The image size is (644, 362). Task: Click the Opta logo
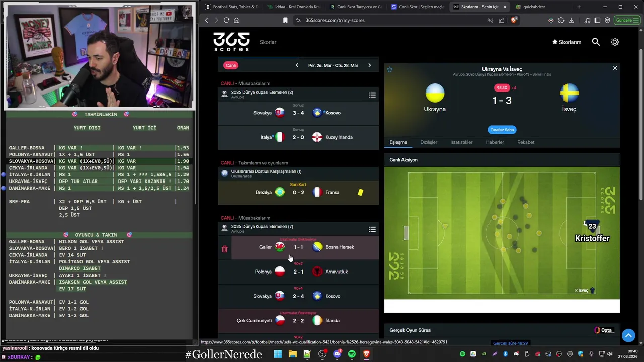pyautogui.click(x=603, y=330)
